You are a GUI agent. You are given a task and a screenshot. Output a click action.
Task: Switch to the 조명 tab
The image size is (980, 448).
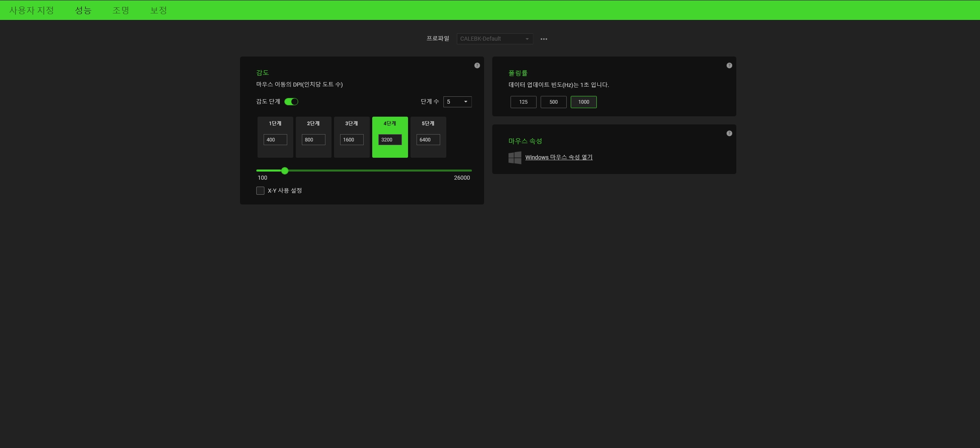click(121, 10)
